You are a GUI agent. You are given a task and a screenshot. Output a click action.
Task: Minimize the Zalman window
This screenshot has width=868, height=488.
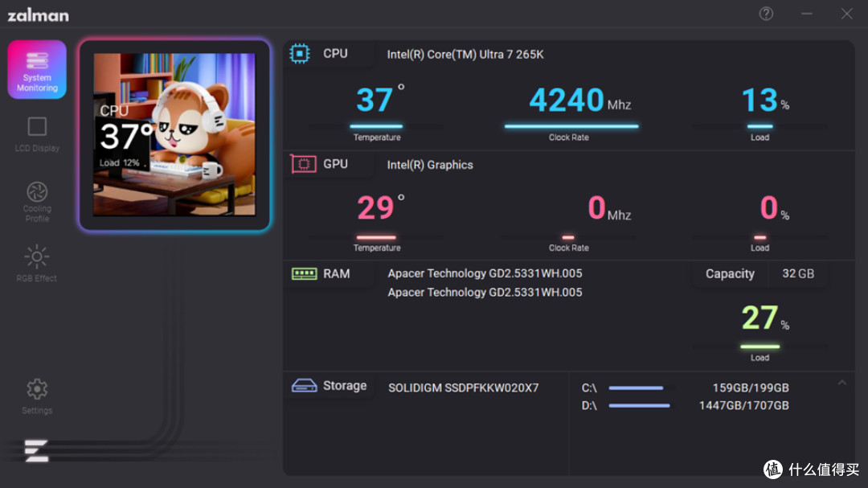(807, 14)
